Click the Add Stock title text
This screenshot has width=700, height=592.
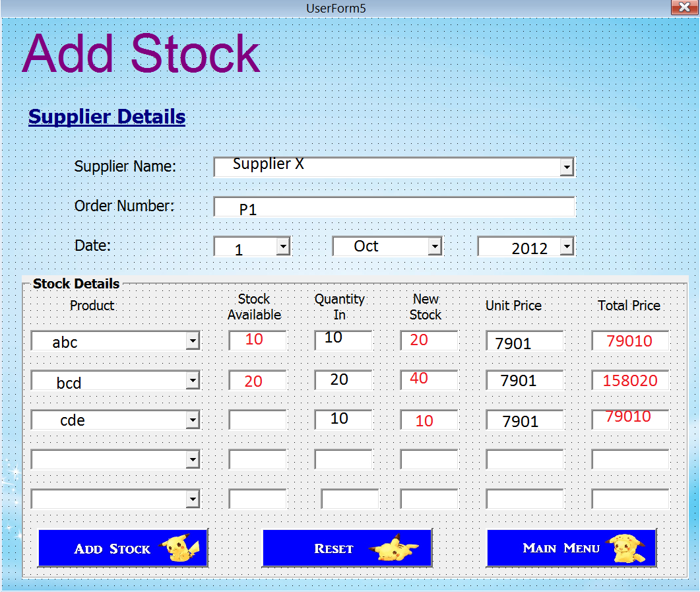141,53
